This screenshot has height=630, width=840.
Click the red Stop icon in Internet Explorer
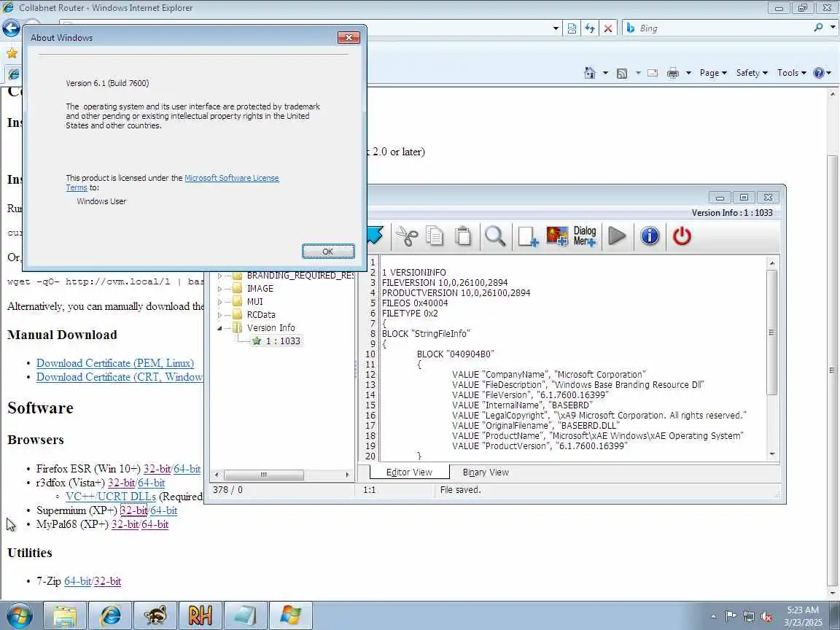608,28
